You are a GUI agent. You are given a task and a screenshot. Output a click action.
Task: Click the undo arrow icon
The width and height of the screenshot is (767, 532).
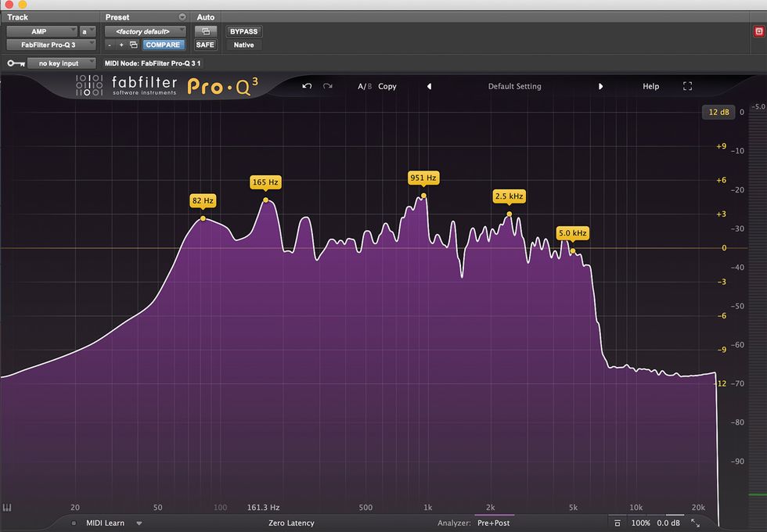pyautogui.click(x=307, y=86)
